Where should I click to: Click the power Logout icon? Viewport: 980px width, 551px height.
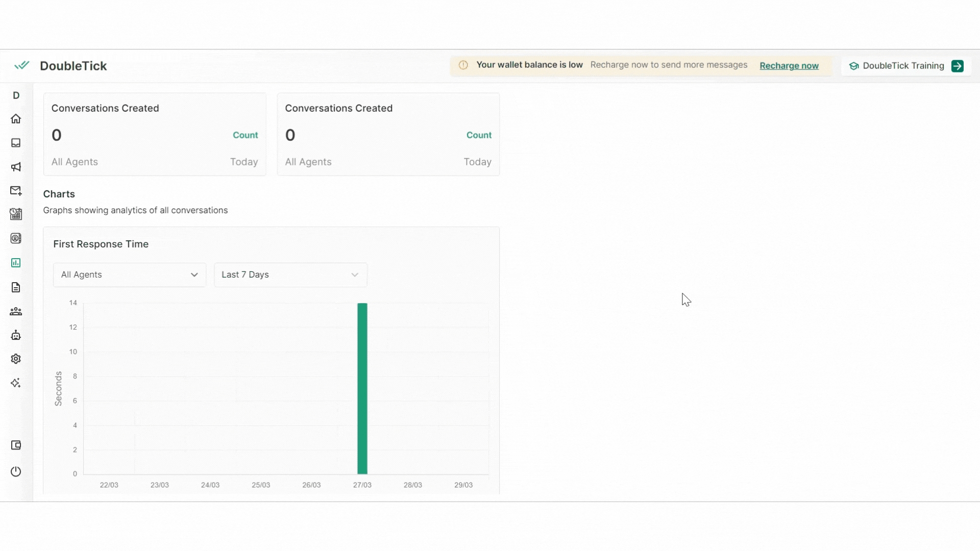click(x=16, y=471)
